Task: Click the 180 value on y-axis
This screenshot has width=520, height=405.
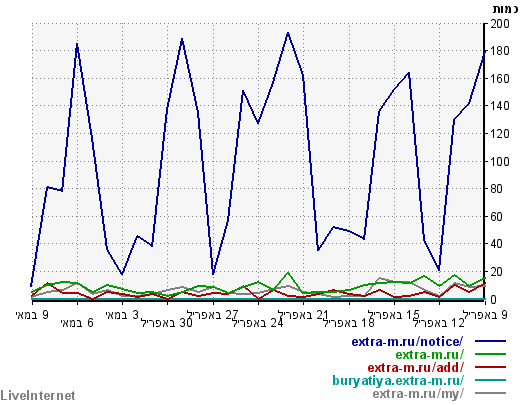Action: (x=500, y=51)
